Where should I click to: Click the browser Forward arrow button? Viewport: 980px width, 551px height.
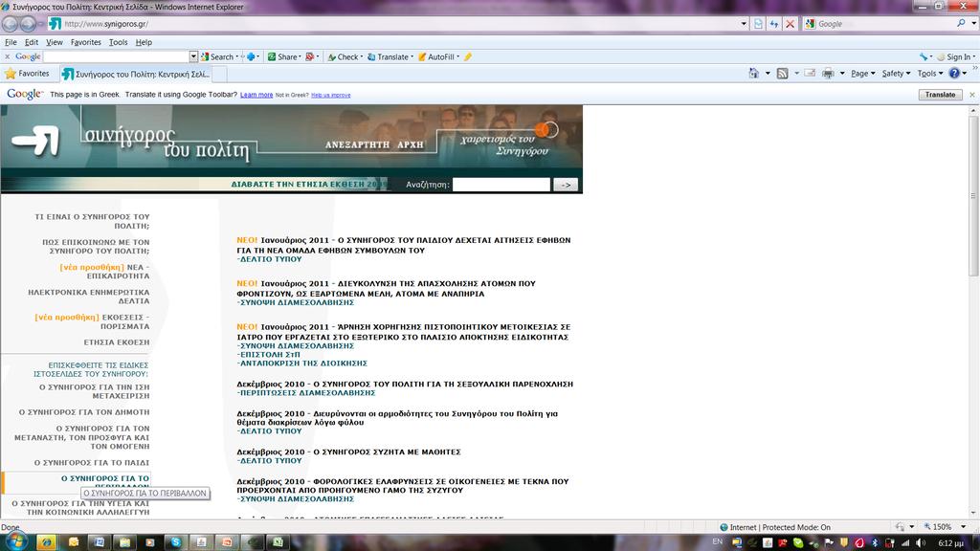point(28,24)
